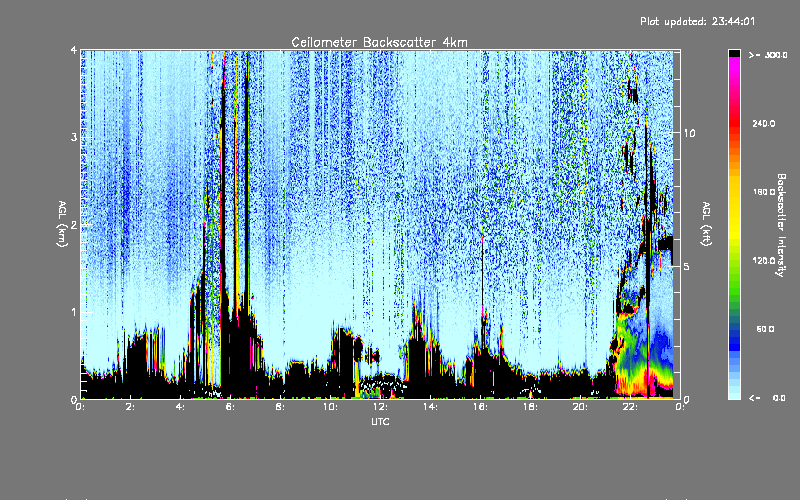Click the '20:' UTC hour tick label
800x500 pixels.
tap(580, 407)
